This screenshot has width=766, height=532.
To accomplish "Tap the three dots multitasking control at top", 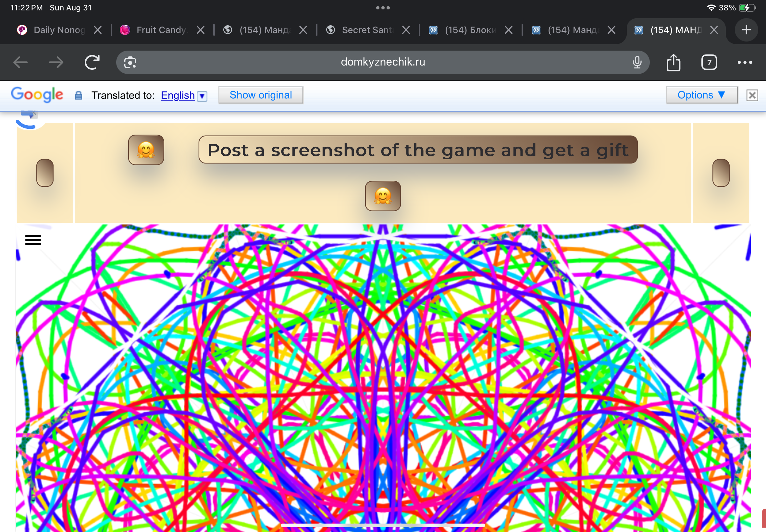I will pyautogui.click(x=383, y=8).
